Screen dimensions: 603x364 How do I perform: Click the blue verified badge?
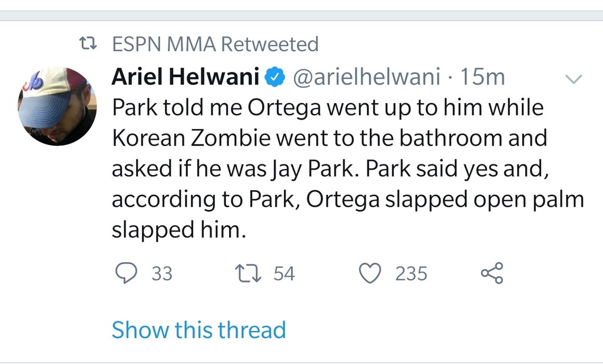click(276, 77)
